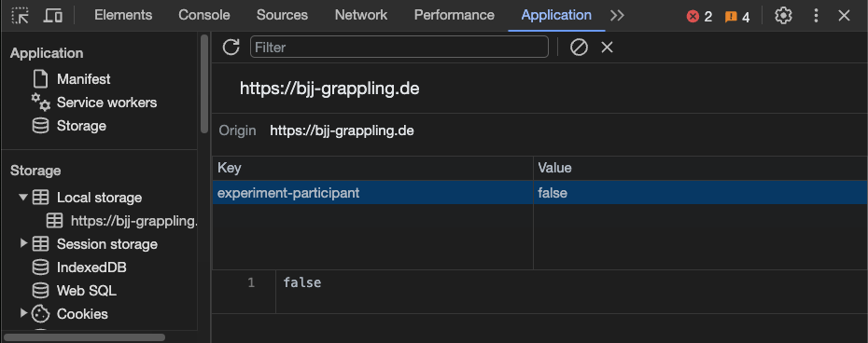
Task: Click the horizontal scrollbar in the sidebar
Action: tap(84, 336)
